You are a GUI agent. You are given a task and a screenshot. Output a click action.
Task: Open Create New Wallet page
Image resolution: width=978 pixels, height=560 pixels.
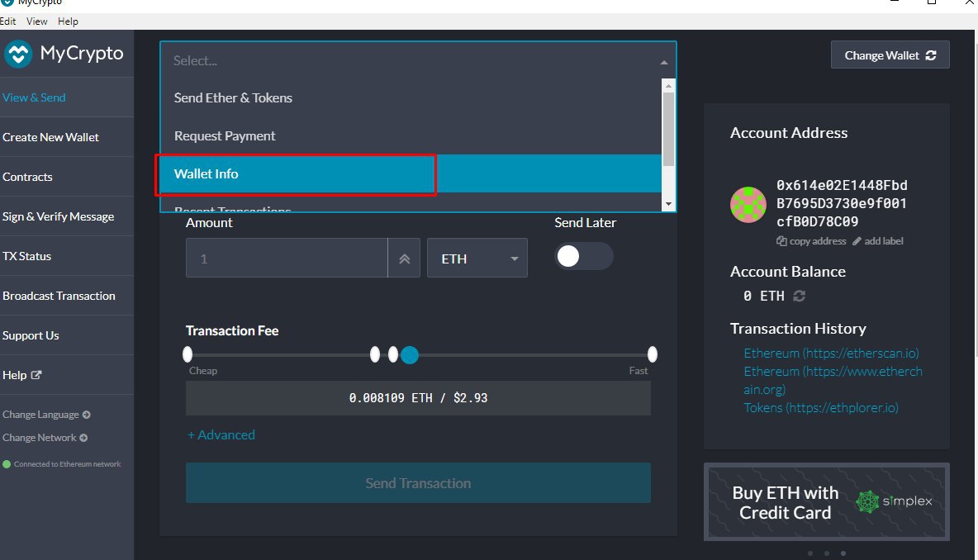coord(67,137)
